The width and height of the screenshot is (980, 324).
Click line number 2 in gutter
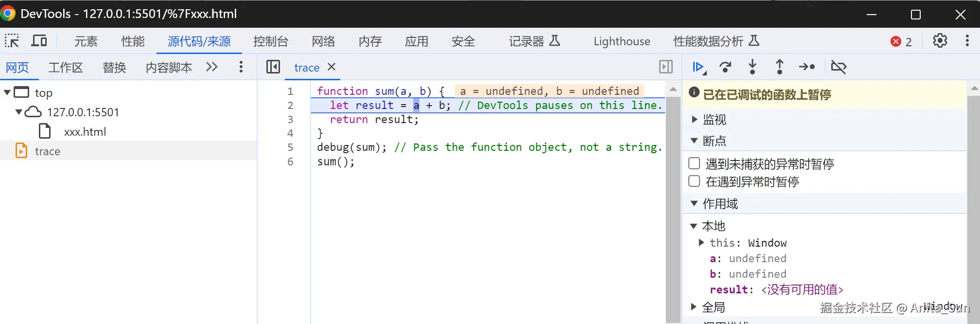290,105
